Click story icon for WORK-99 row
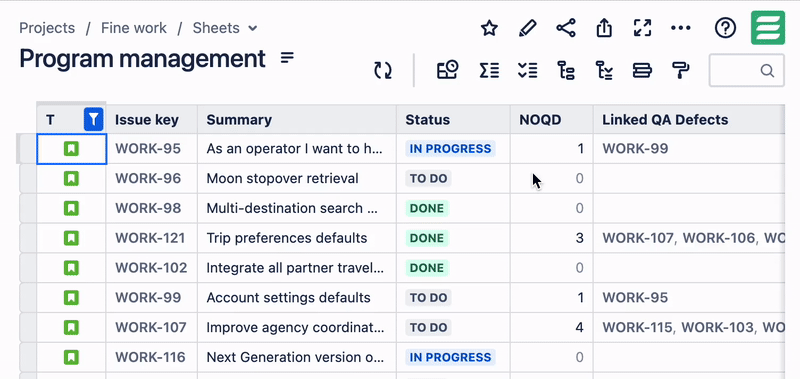The image size is (800, 379). click(71, 297)
